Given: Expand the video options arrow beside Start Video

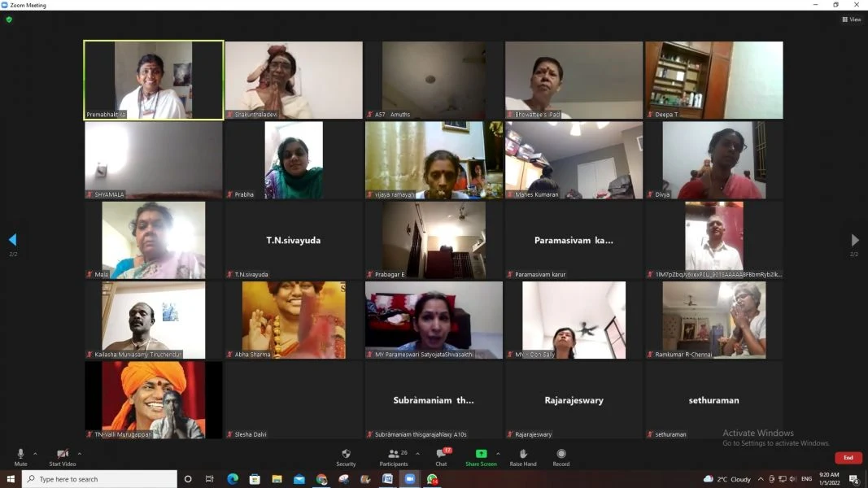Looking at the screenshot, I should [80, 454].
